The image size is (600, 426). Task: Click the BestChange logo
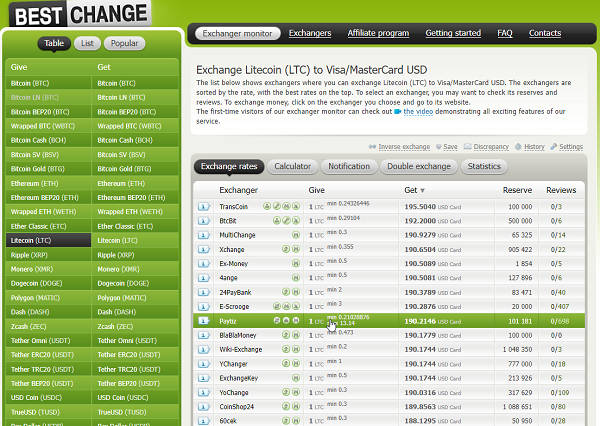80,14
